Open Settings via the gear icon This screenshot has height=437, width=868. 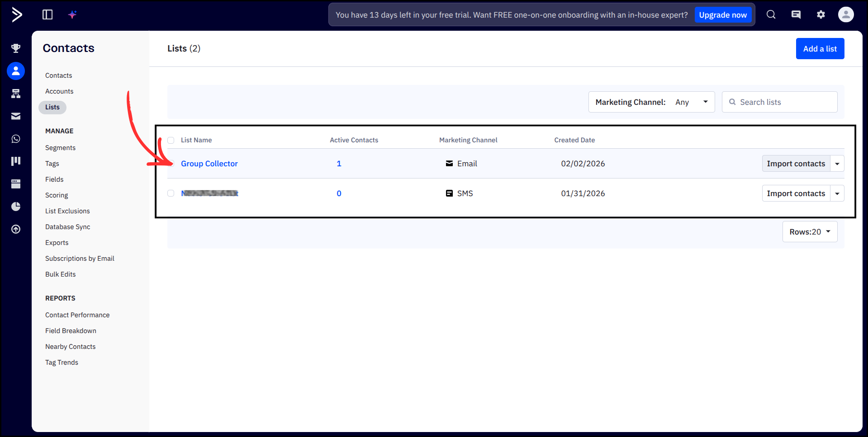pos(821,14)
